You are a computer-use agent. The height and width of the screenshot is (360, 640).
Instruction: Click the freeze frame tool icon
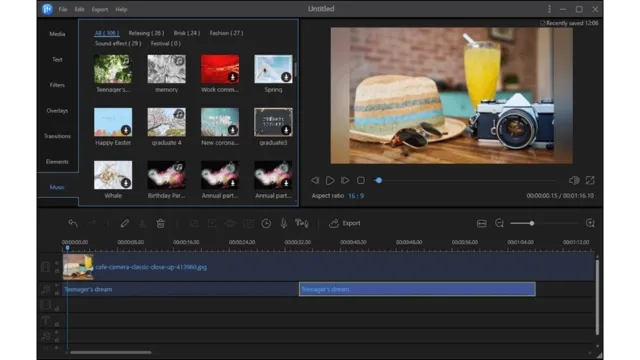tap(248, 223)
